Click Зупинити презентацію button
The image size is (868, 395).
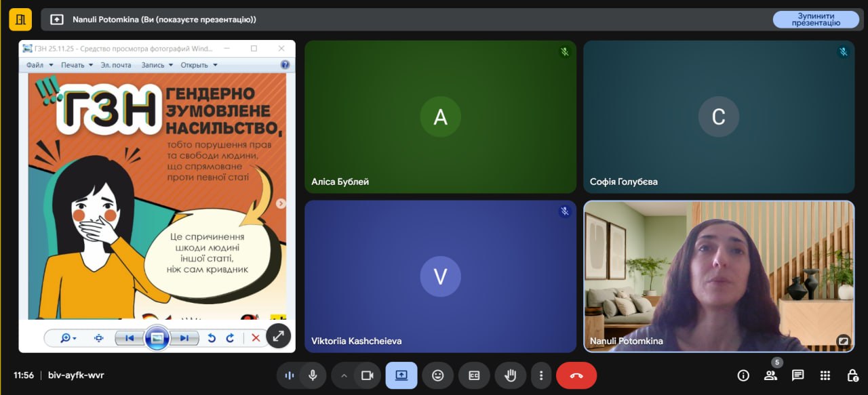[815, 20]
